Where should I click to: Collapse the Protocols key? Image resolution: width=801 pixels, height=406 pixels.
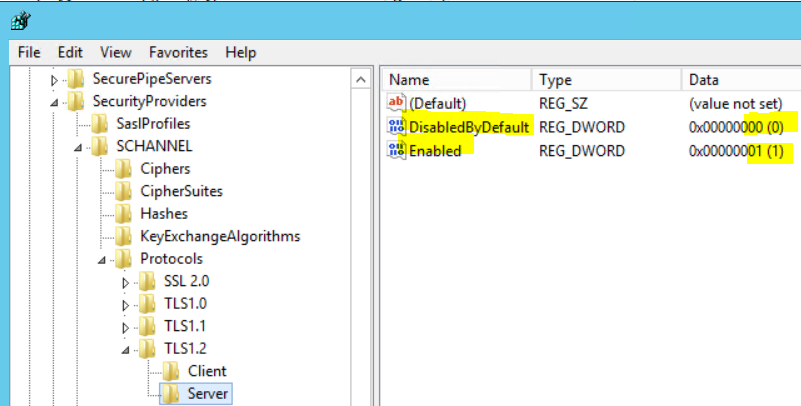[x=102, y=260]
